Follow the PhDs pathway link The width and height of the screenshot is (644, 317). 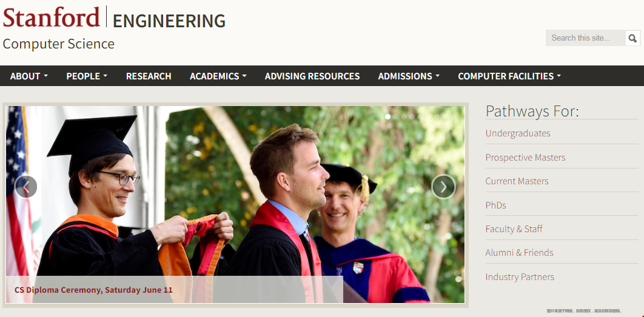point(495,205)
